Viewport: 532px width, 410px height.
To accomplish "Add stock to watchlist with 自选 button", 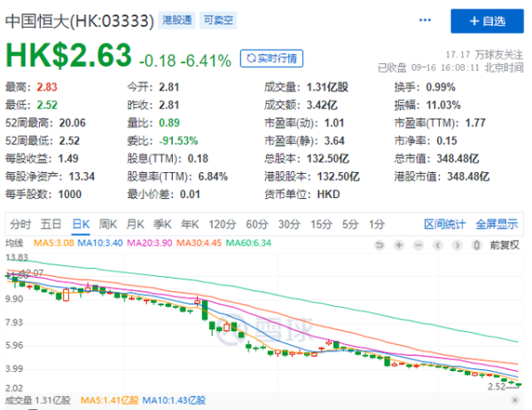I will tap(487, 21).
